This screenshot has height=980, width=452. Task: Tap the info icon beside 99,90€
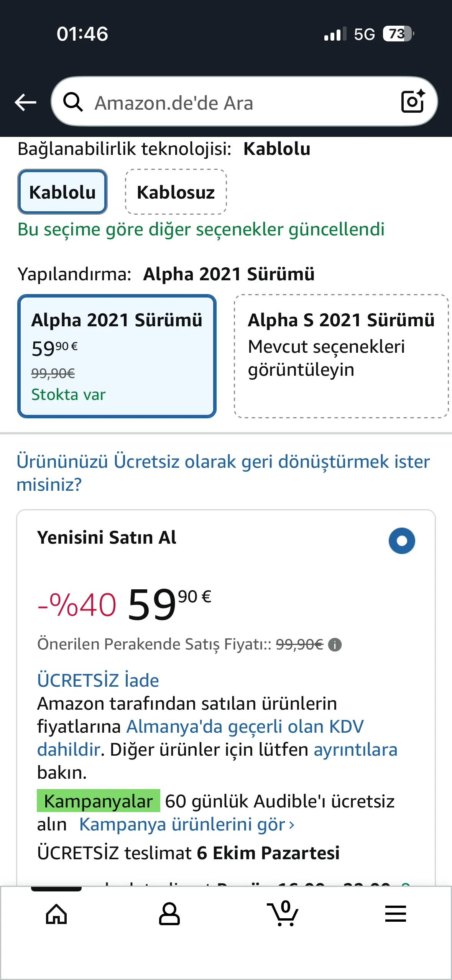(335, 645)
